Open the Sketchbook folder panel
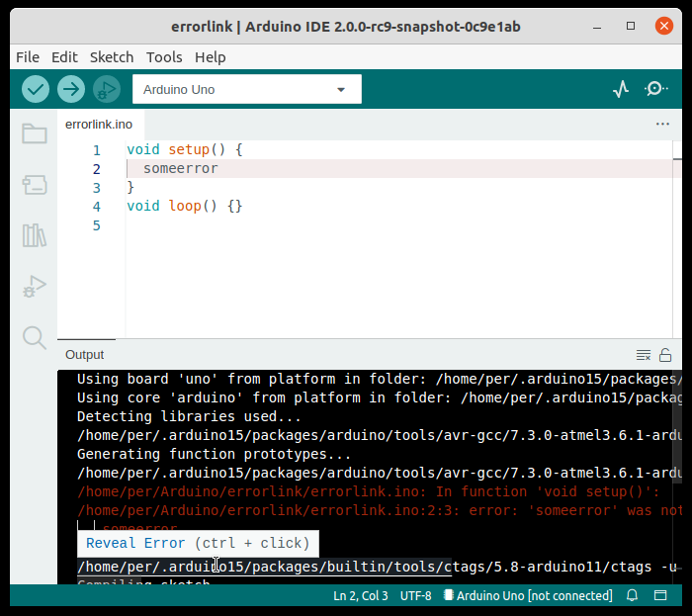 coord(35,133)
